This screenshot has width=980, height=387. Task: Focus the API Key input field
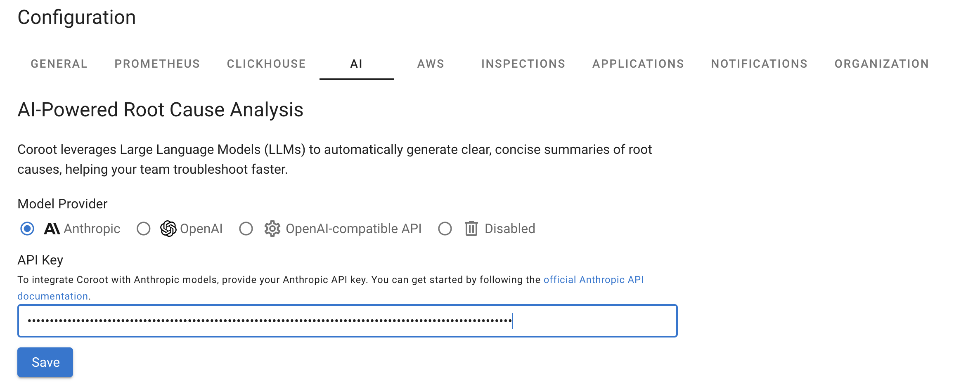(347, 321)
